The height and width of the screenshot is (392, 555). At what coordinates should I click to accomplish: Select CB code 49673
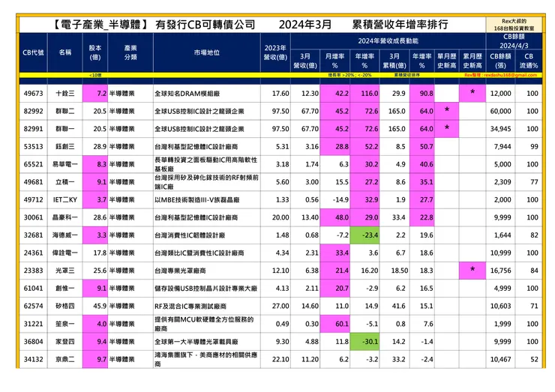tap(33, 94)
